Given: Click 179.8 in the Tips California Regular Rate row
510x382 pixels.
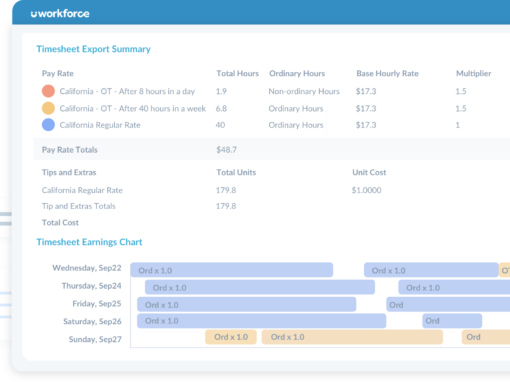Looking at the screenshot, I should pyautogui.click(x=226, y=190).
